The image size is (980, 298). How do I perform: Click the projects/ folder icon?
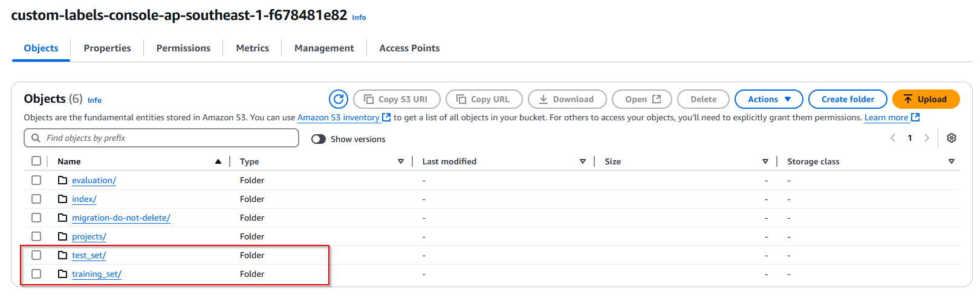(62, 236)
